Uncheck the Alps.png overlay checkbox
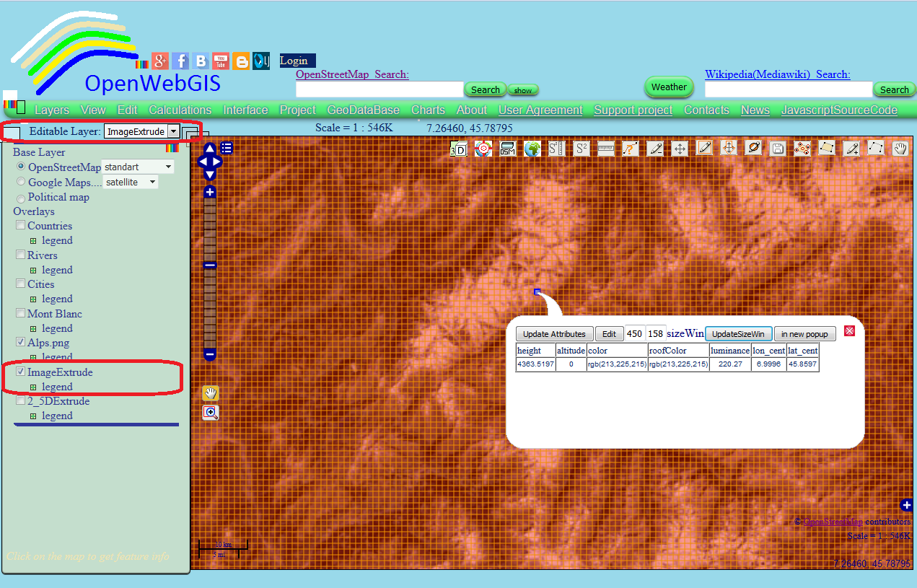Screen dimensions: 917x588 click(20, 342)
